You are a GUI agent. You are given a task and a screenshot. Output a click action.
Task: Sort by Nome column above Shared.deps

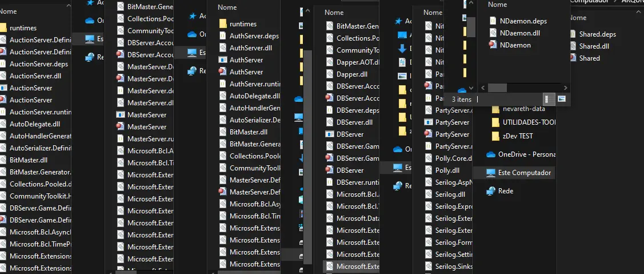577,18
